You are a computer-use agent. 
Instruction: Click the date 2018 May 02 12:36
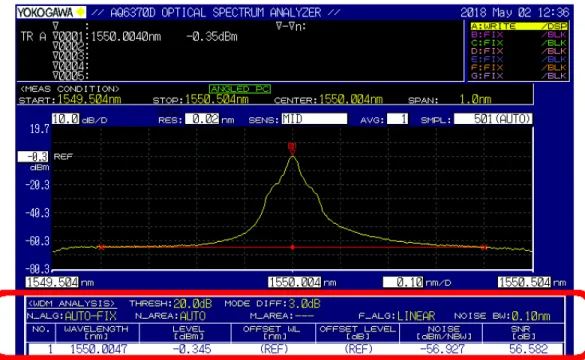pyautogui.click(x=515, y=12)
